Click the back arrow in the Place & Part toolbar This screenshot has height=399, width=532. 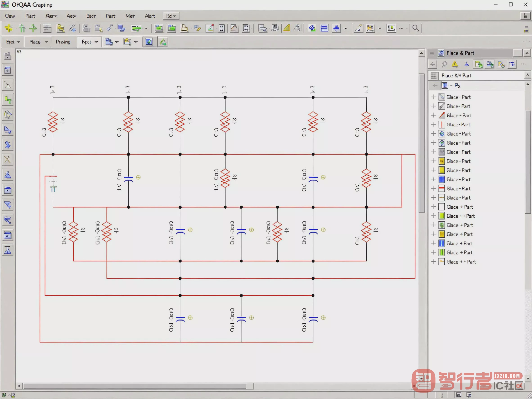pos(433,64)
